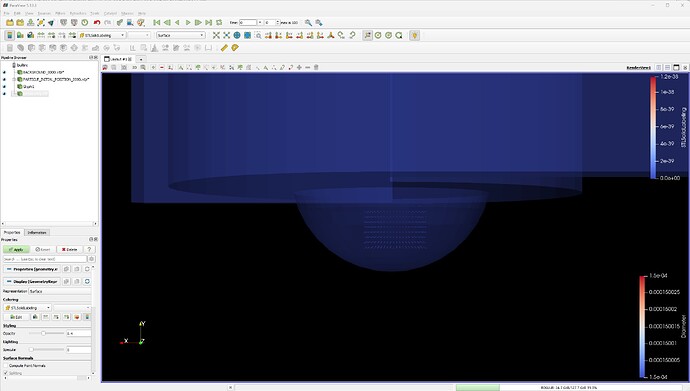The width and height of the screenshot is (690, 391).
Task: Click Edit Color Map toolbar icon
Action: (20, 35)
